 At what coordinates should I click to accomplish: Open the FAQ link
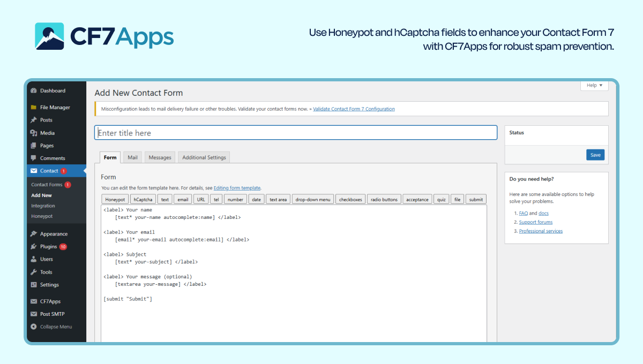pyautogui.click(x=524, y=213)
